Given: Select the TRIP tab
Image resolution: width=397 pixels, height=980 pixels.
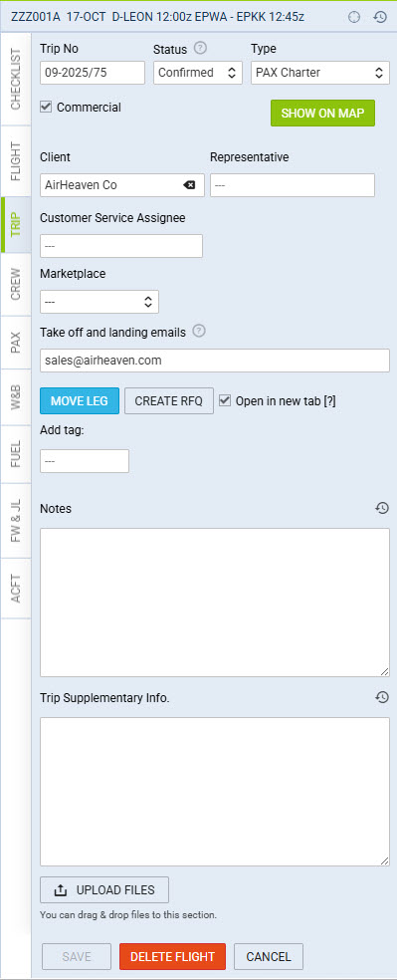Looking at the screenshot, I should tap(16, 224).
